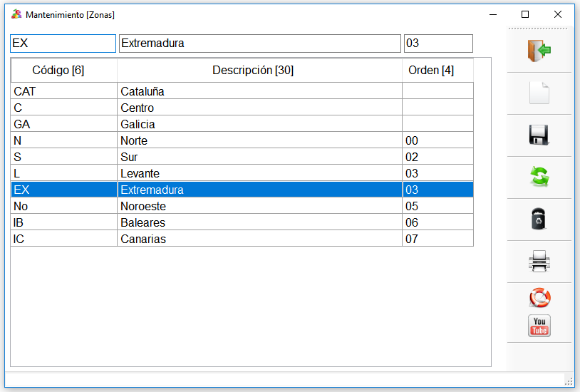Click the floppy disk save icon

(x=539, y=135)
